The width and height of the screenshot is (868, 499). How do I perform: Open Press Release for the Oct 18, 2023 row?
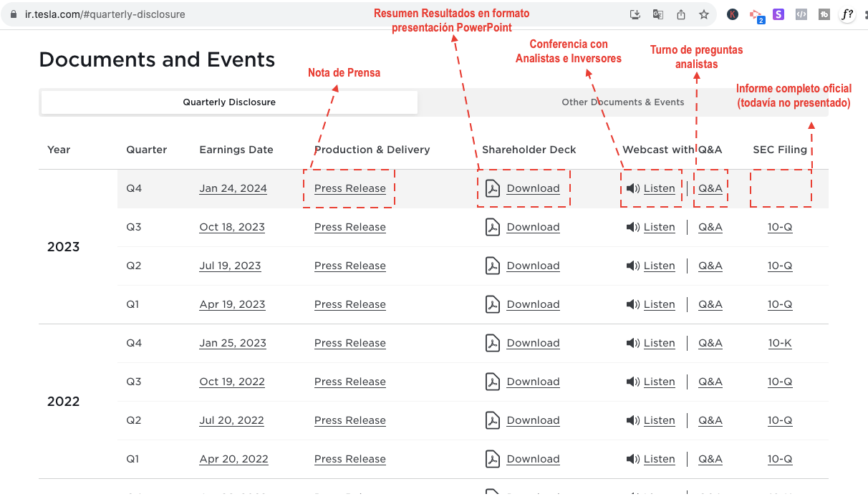(350, 227)
